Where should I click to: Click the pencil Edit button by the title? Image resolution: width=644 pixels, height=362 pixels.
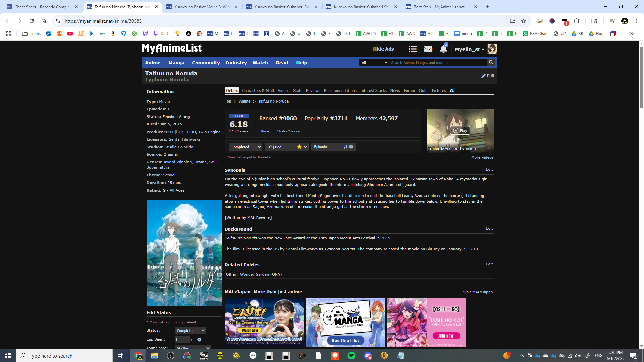pyautogui.click(x=488, y=76)
